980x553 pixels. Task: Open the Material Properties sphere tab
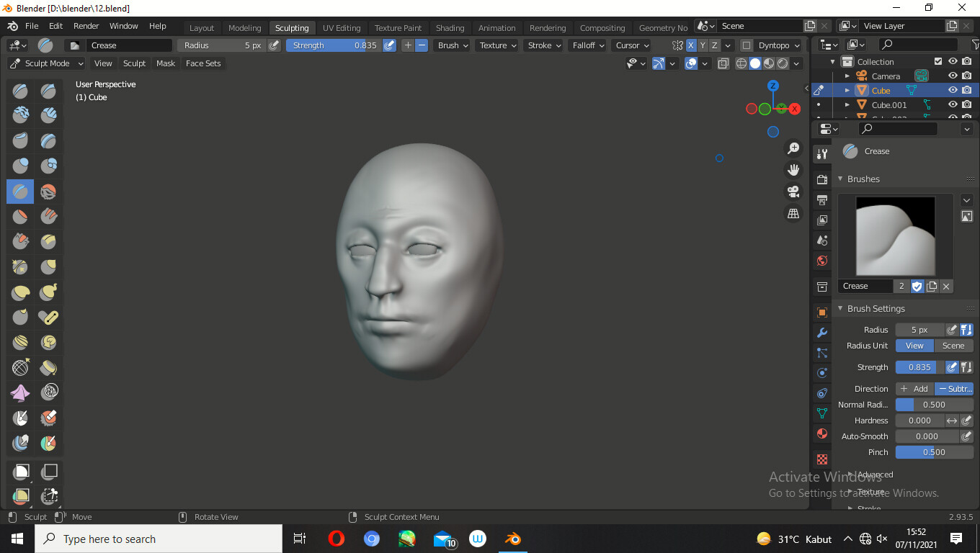821,433
